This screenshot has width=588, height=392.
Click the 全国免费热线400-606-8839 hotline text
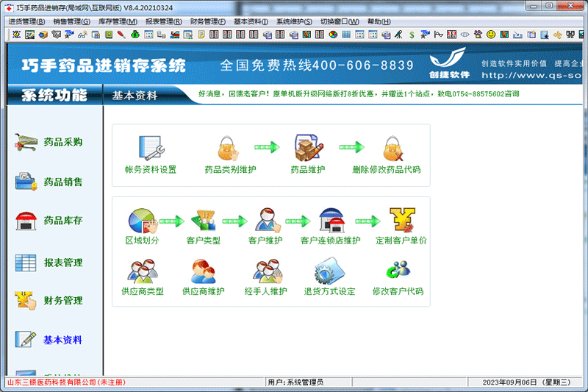[x=317, y=65]
